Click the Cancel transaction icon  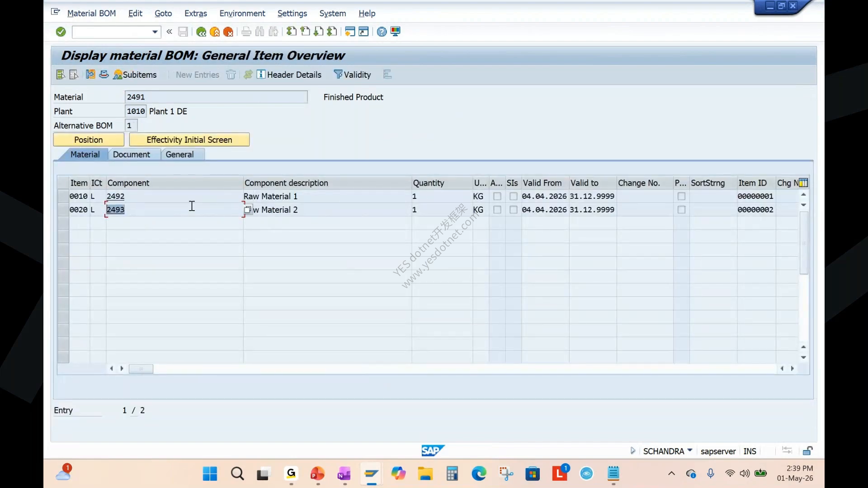point(228,32)
